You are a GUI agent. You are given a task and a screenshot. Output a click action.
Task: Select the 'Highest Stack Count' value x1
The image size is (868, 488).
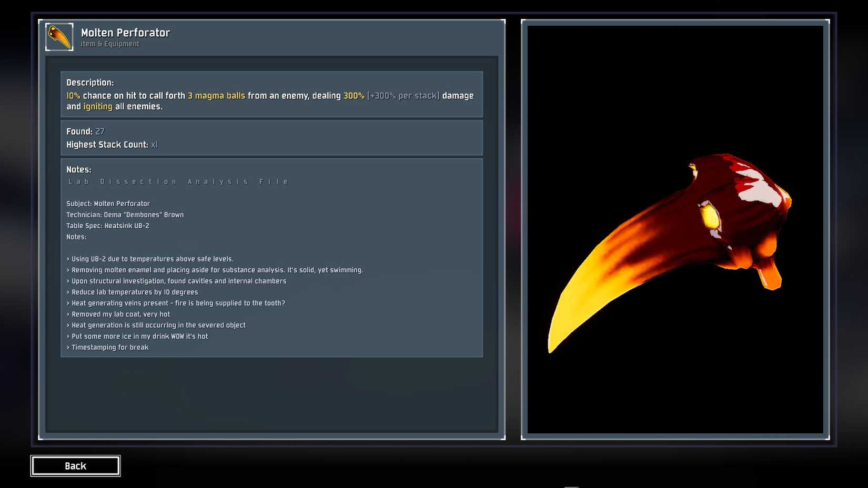point(154,144)
